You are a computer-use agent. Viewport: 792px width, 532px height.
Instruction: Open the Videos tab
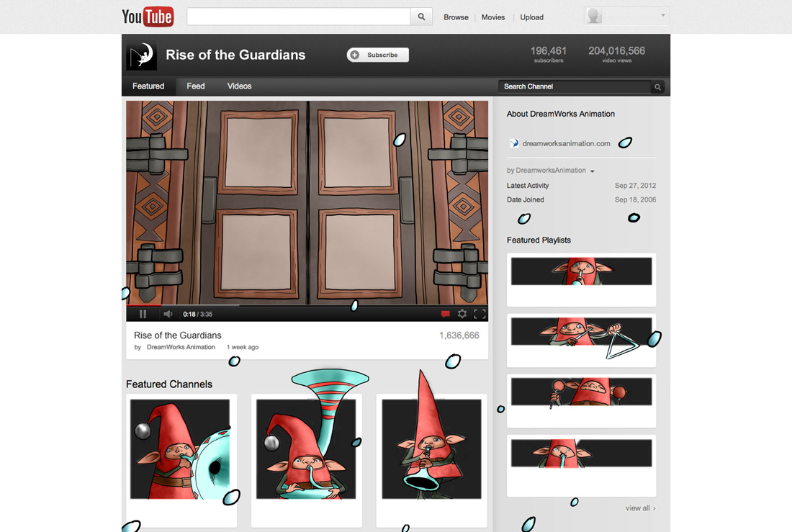pos(239,86)
